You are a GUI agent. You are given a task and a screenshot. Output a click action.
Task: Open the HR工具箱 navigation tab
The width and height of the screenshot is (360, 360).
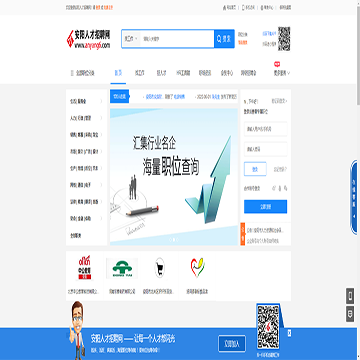pyautogui.click(x=183, y=73)
